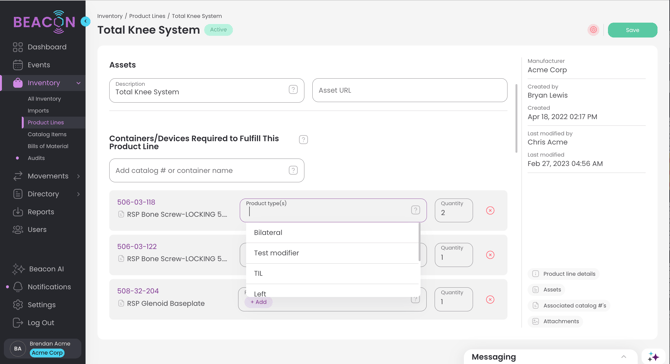Viewport: 670px width, 364px height.
Task: Click the Beacon logo
Action: [44, 21]
